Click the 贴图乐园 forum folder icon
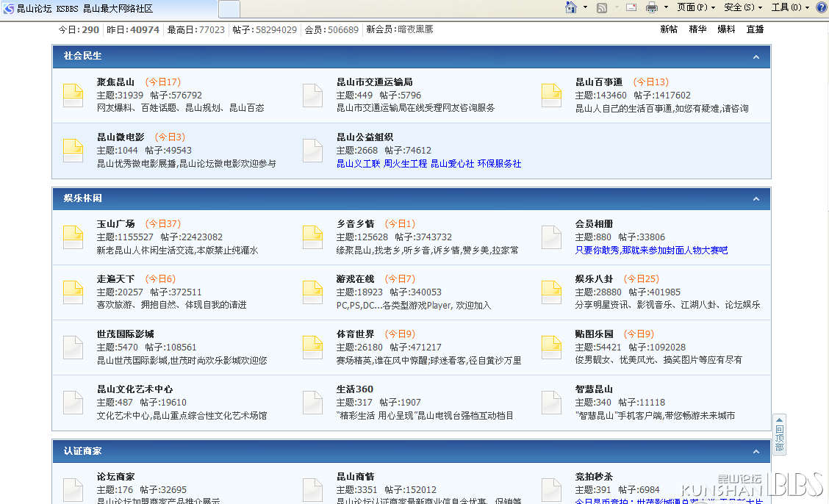Screen dimensions: 829x504 pos(551,348)
